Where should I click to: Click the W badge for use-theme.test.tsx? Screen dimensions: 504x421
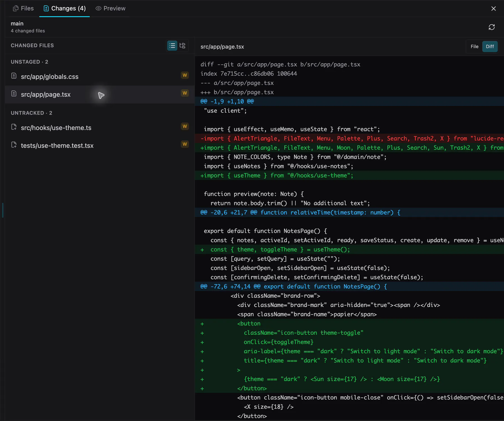(185, 144)
